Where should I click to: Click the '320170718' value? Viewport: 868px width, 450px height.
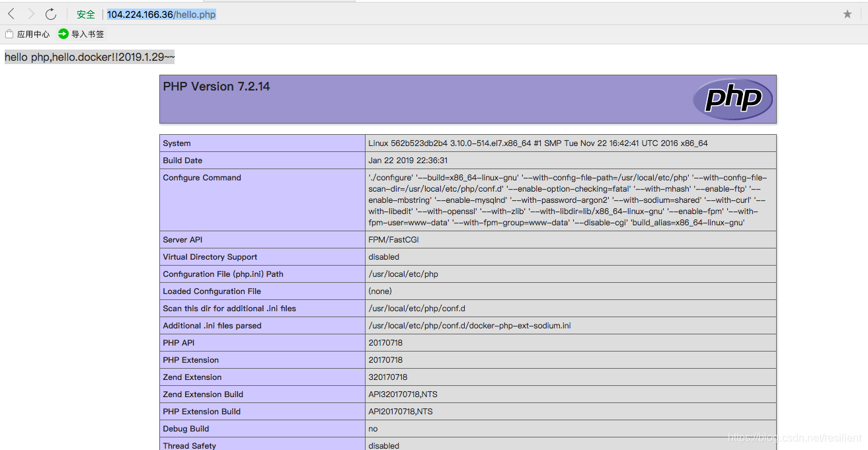click(387, 377)
